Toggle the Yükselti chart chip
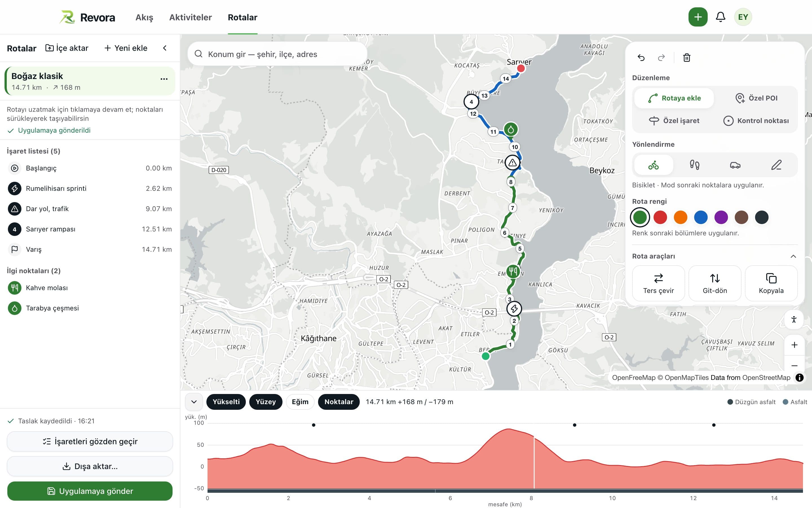812x508 pixels. tap(226, 402)
